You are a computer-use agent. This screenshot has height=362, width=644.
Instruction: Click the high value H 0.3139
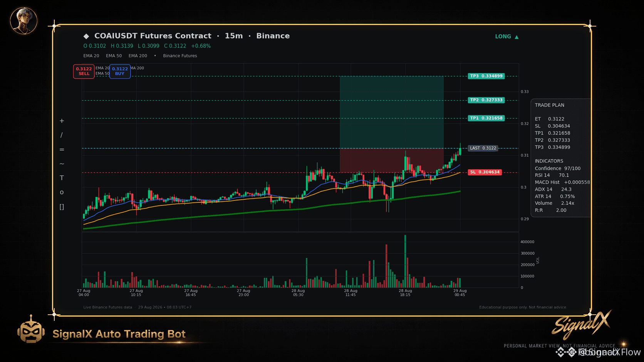click(x=122, y=46)
